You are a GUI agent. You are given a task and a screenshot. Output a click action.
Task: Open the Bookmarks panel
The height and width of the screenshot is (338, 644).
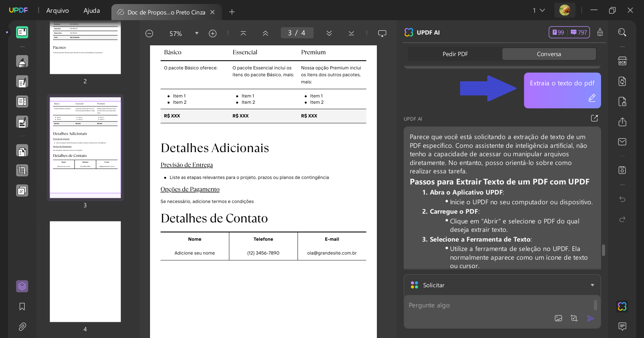point(22,306)
